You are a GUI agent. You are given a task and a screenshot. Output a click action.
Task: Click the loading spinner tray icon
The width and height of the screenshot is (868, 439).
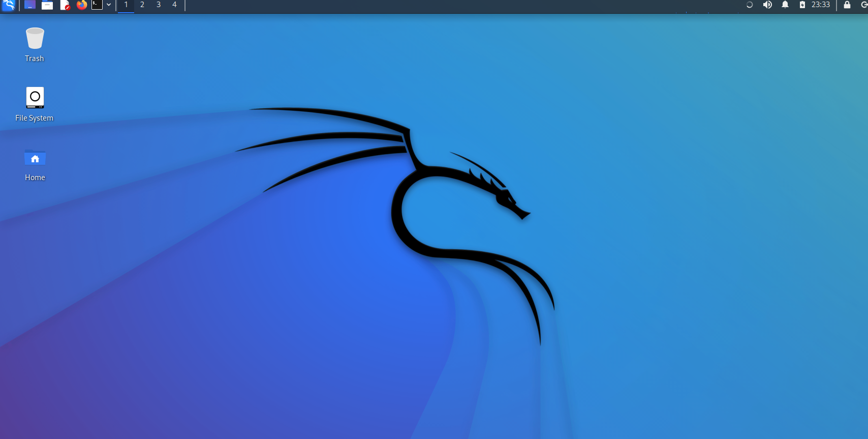pyautogui.click(x=750, y=5)
